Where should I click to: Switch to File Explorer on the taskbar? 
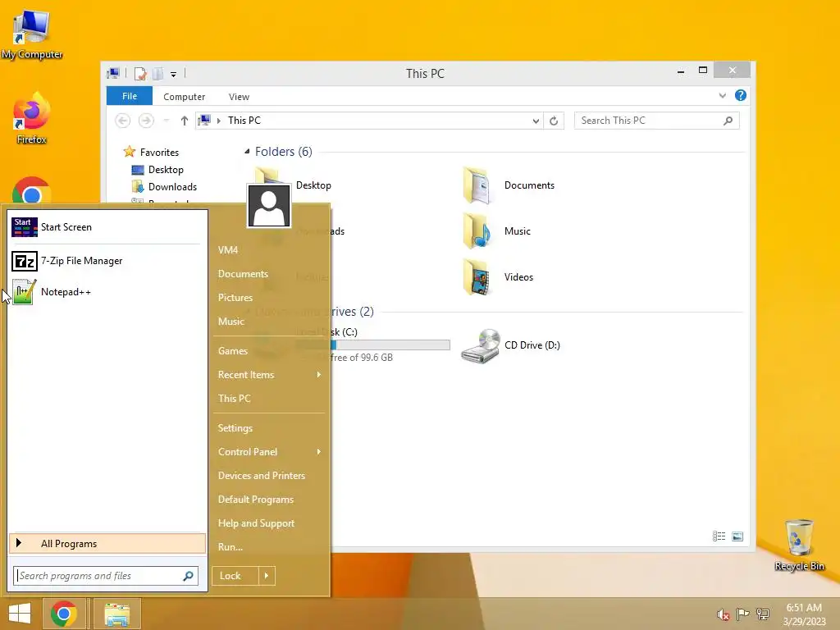(117, 614)
